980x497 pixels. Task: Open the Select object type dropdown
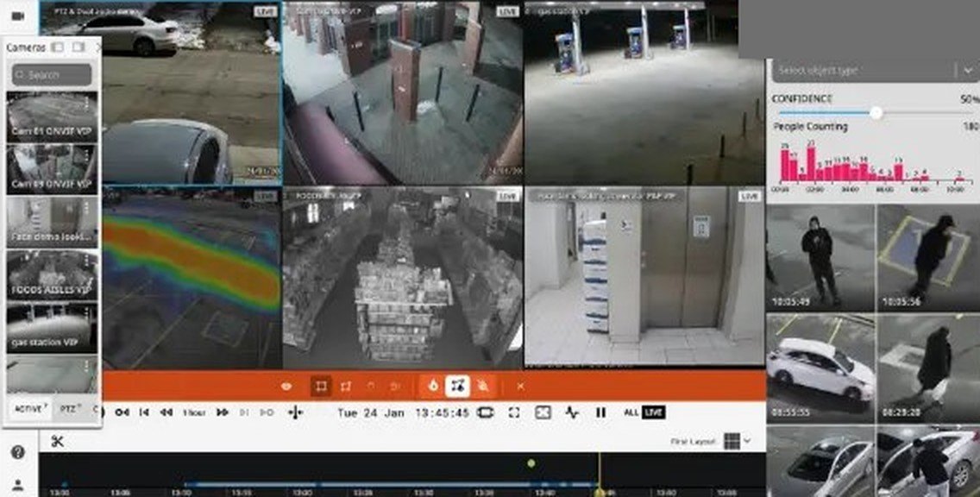[875, 71]
